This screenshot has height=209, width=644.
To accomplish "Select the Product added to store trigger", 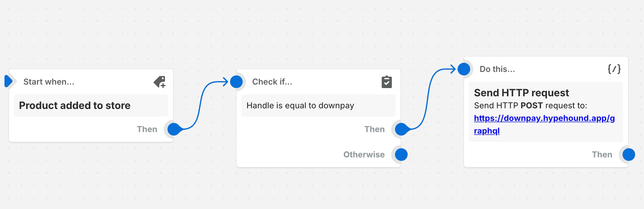I will [x=75, y=105].
